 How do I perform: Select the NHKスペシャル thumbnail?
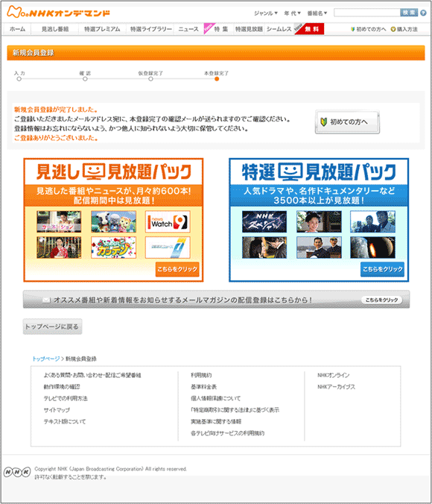(264, 221)
